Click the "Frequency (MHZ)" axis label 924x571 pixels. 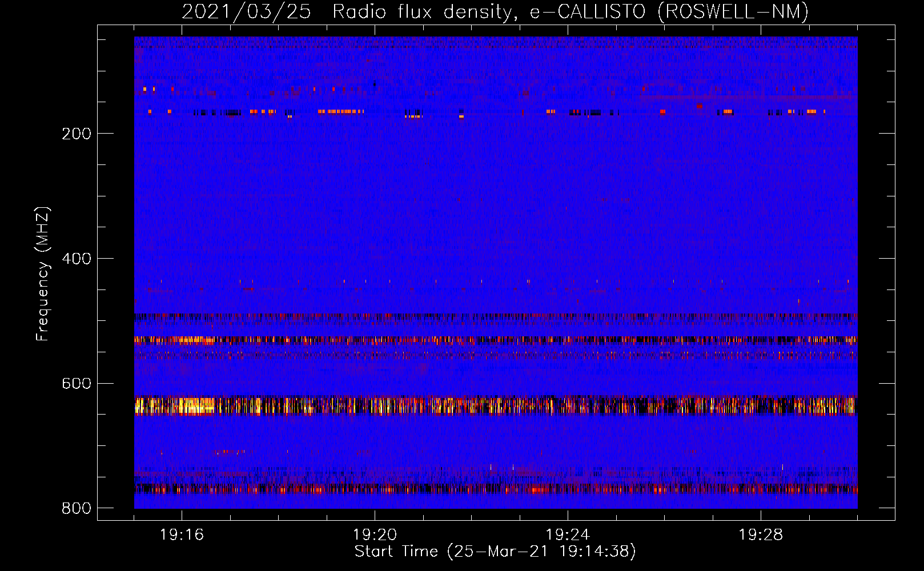click(x=43, y=274)
